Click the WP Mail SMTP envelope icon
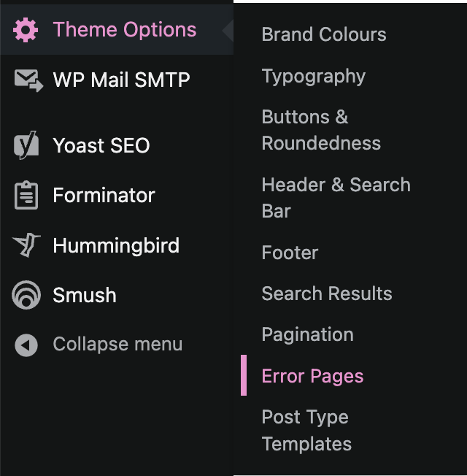Viewport: 467px width, 476px height. [28, 80]
